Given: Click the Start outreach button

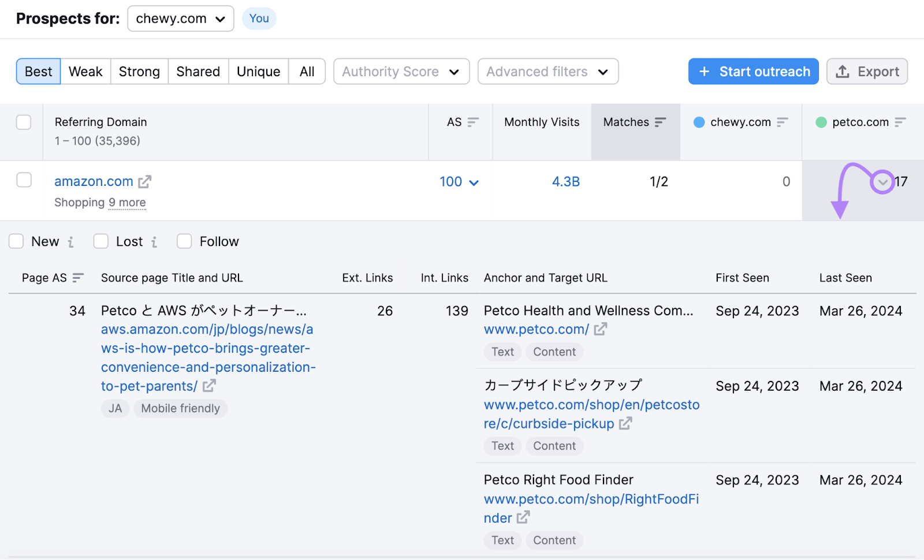Looking at the screenshot, I should click(x=753, y=72).
